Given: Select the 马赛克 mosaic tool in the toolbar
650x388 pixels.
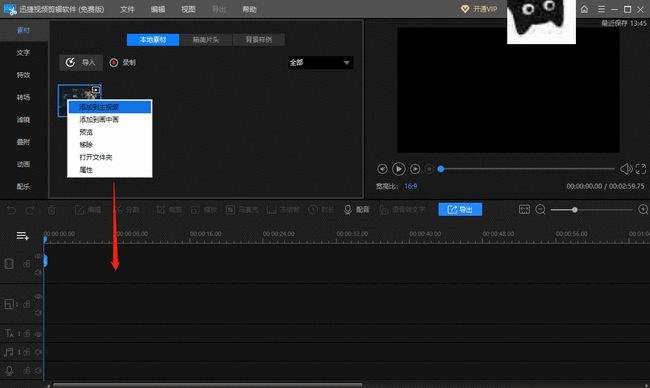Looking at the screenshot, I should coord(242,210).
